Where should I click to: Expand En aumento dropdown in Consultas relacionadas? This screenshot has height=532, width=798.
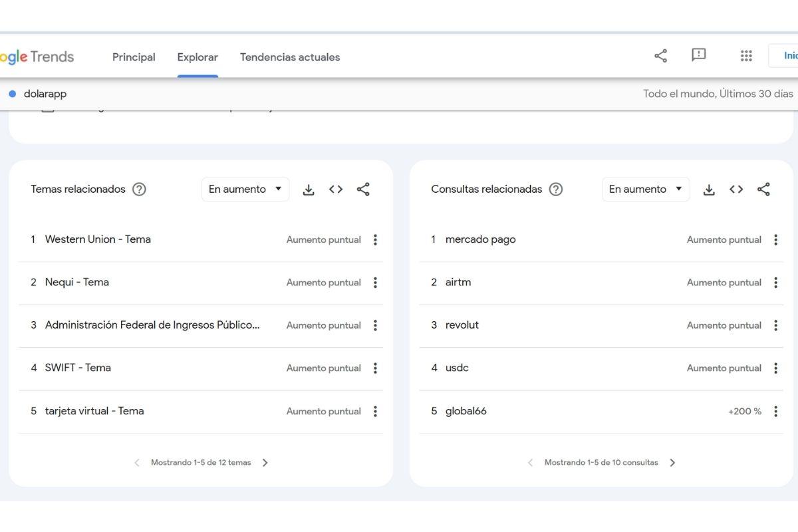coord(646,190)
